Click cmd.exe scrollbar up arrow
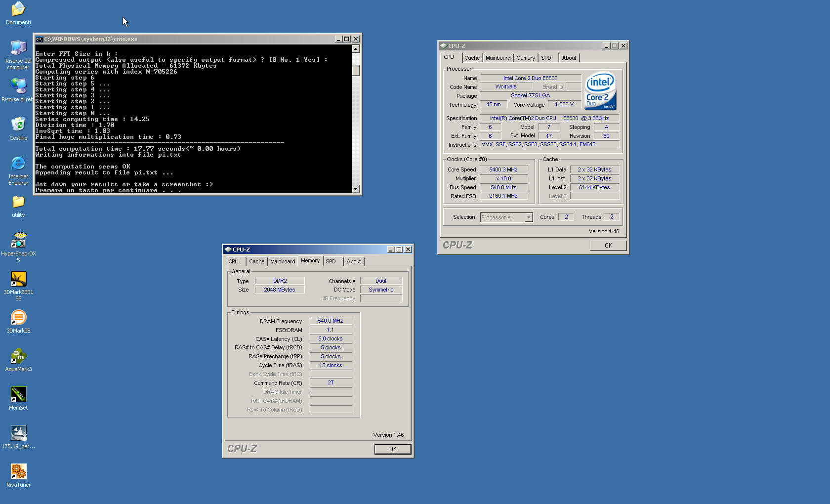The height and width of the screenshot is (504, 830). [x=355, y=49]
